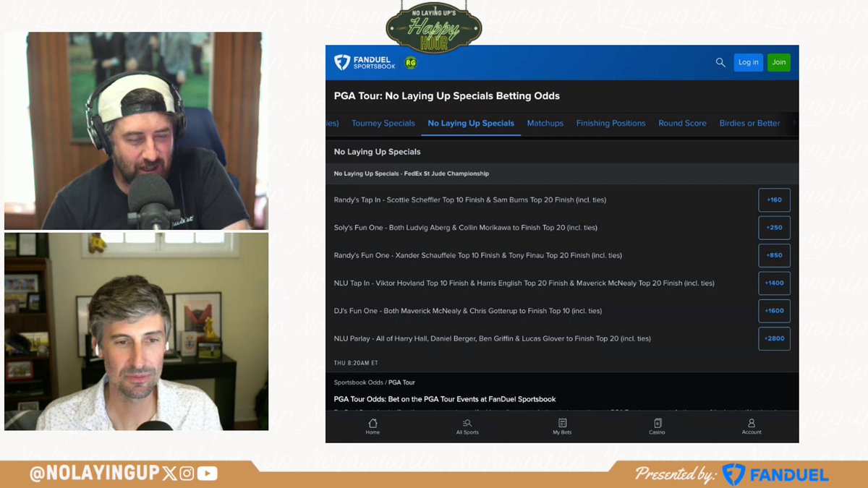Click the THU 8:20AM ET time label

point(356,363)
